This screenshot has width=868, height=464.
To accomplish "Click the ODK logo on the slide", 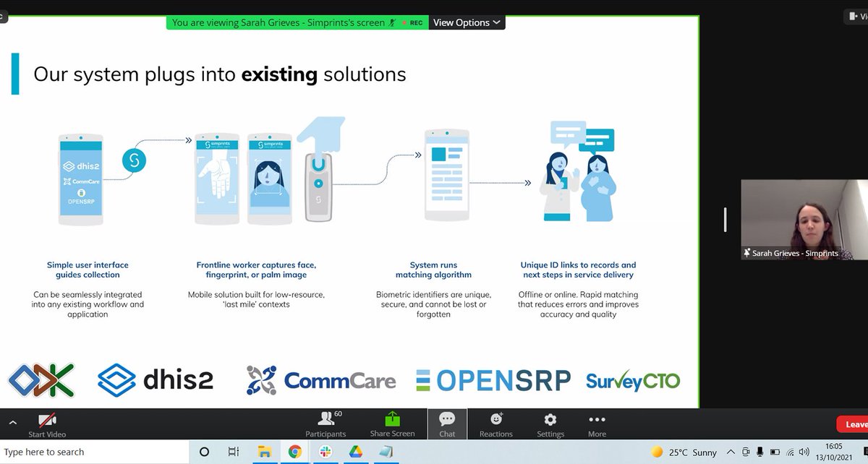I will point(41,380).
